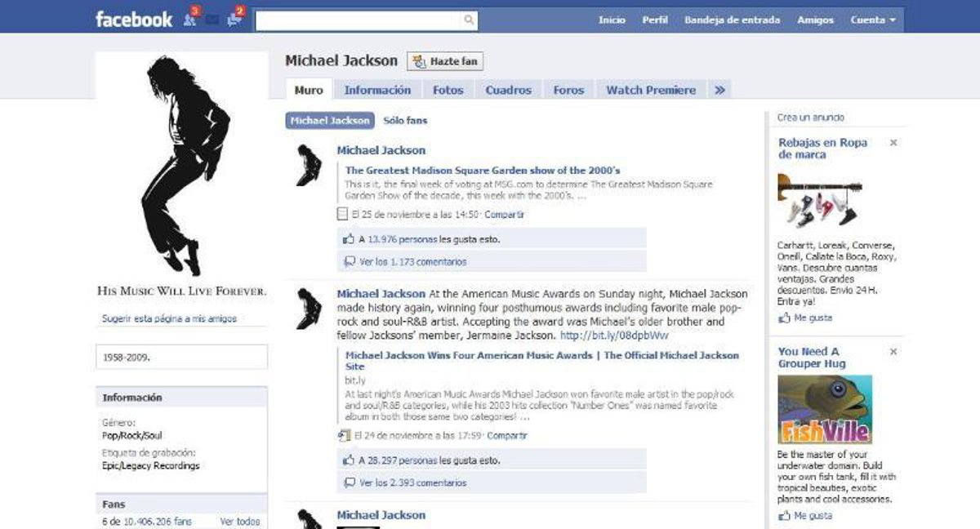Click the search magnifier icon
Screen dimensions: 980x529
click(469, 20)
